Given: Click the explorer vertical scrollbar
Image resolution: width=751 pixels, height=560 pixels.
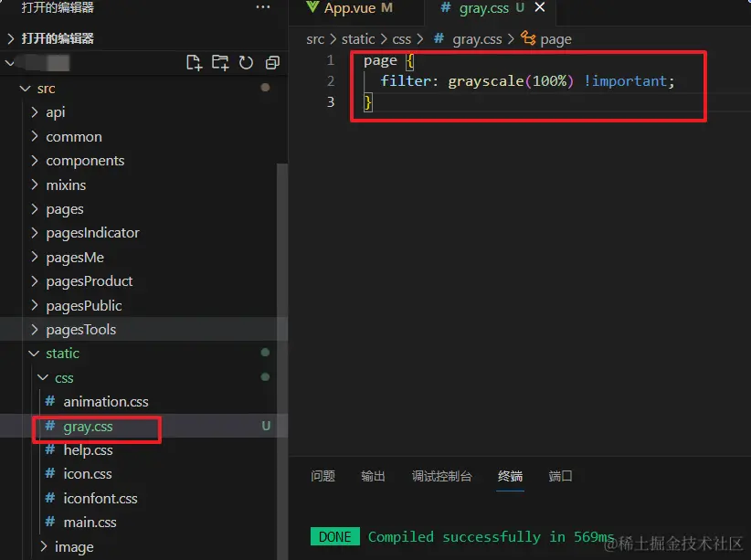Looking at the screenshot, I should 282,361.
